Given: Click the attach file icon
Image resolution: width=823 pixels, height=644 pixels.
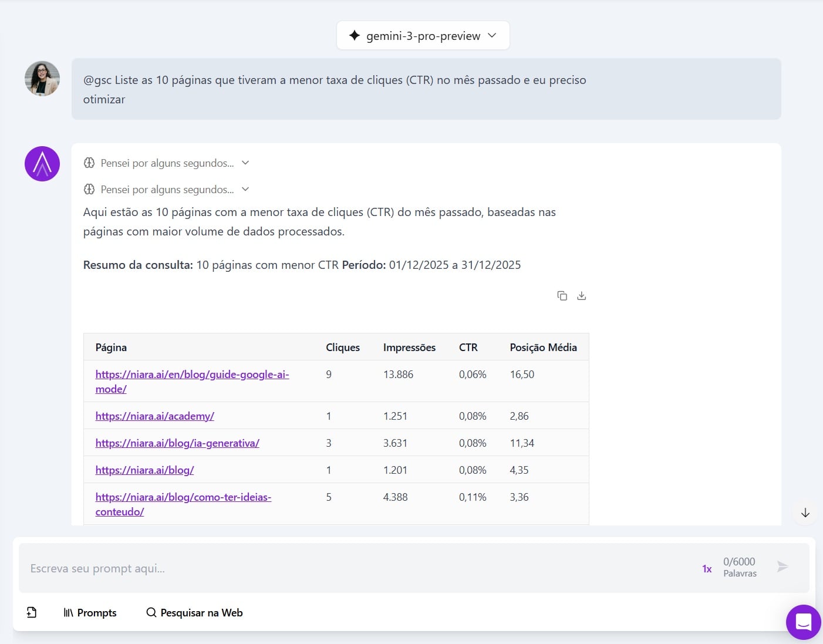Looking at the screenshot, I should pyautogui.click(x=32, y=612).
